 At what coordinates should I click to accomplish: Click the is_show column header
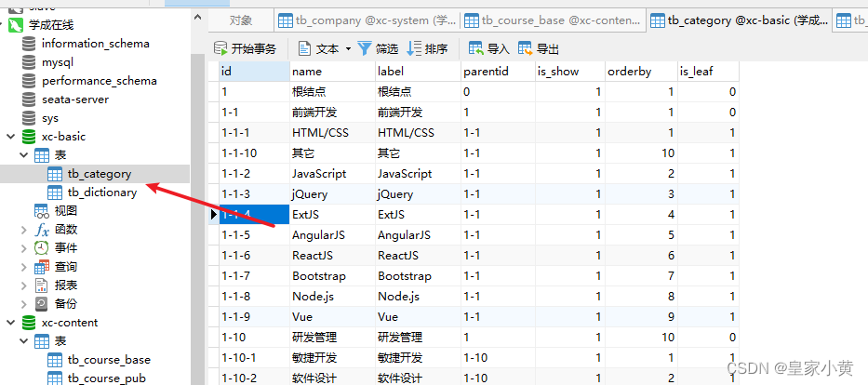[570, 72]
